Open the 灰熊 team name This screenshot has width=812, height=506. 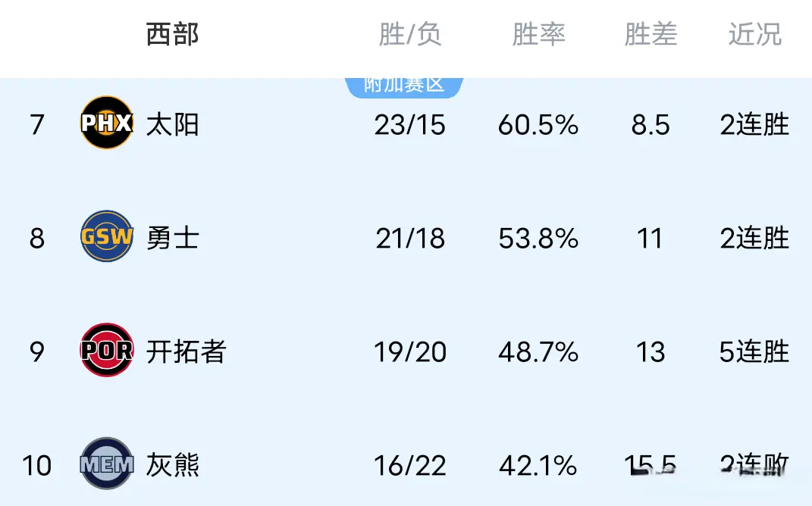tap(173, 464)
